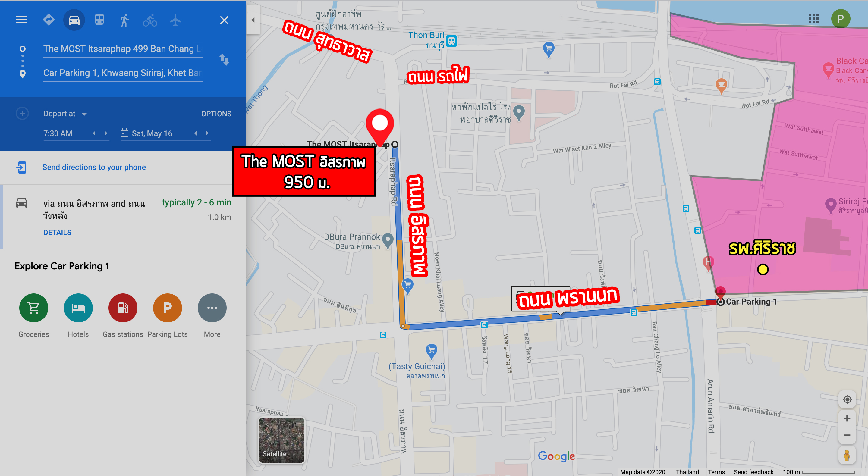Zoom in with the plus control
The image size is (868, 476).
pyautogui.click(x=847, y=419)
